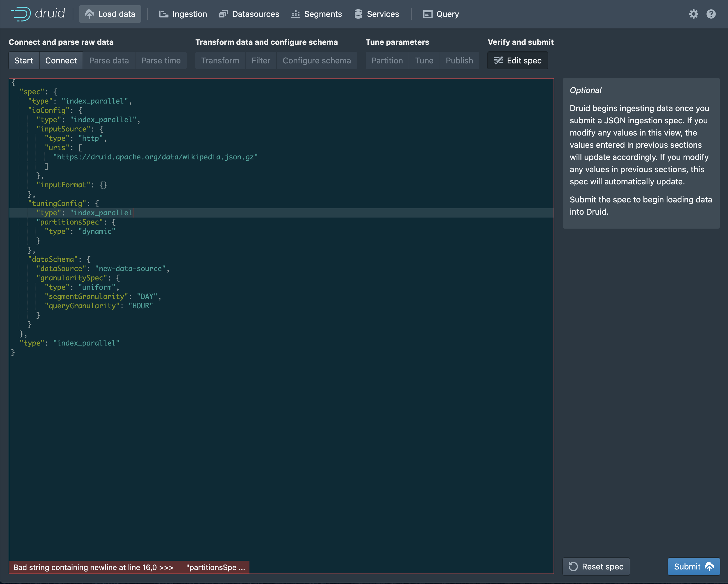Screen dimensions: 728x584
Task: Click the "Tune parameters" heading
Action: (x=397, y=42)
